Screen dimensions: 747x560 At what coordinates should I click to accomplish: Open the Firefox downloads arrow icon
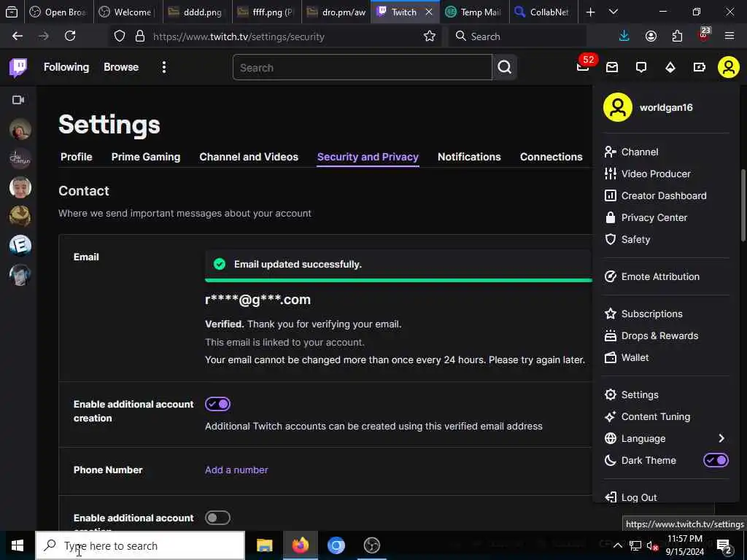pos(624,36)
